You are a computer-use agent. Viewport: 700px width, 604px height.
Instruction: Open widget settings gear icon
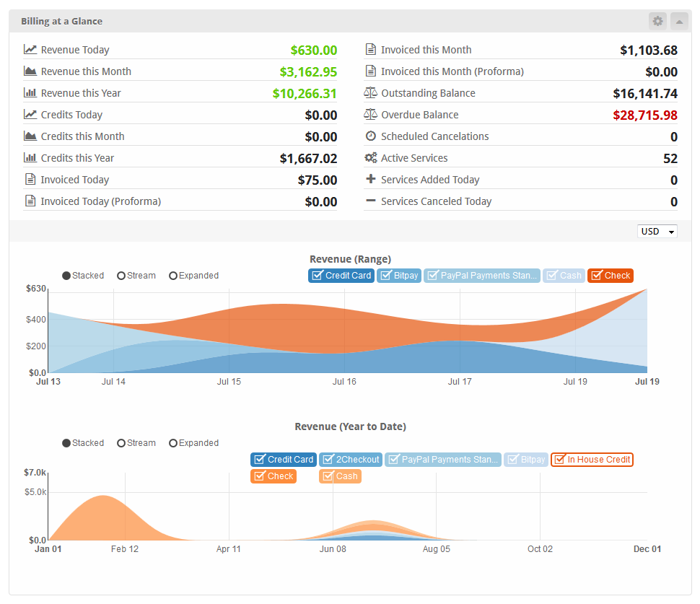pyautogui.click(x=657, y=21)
